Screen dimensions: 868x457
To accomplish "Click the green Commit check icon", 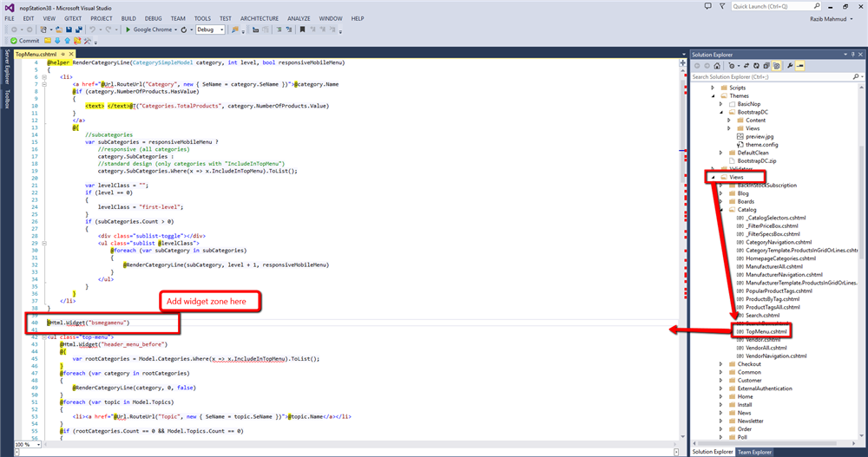I will coord(14,41).
